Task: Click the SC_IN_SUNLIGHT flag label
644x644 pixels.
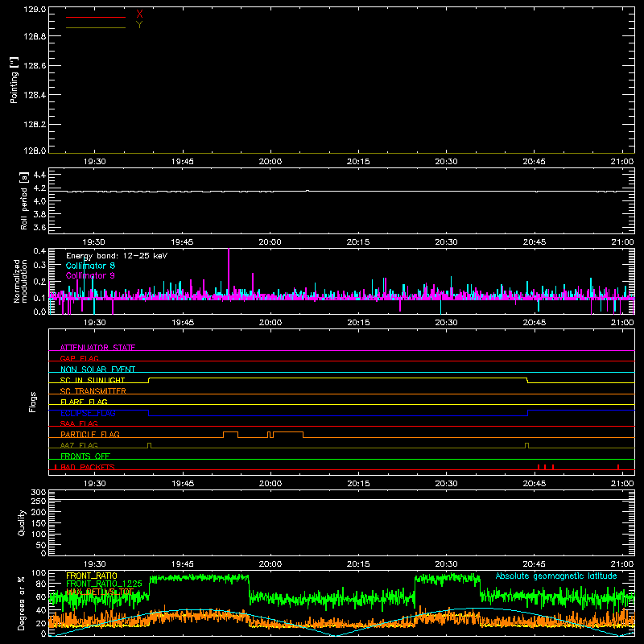Action: 93,380
